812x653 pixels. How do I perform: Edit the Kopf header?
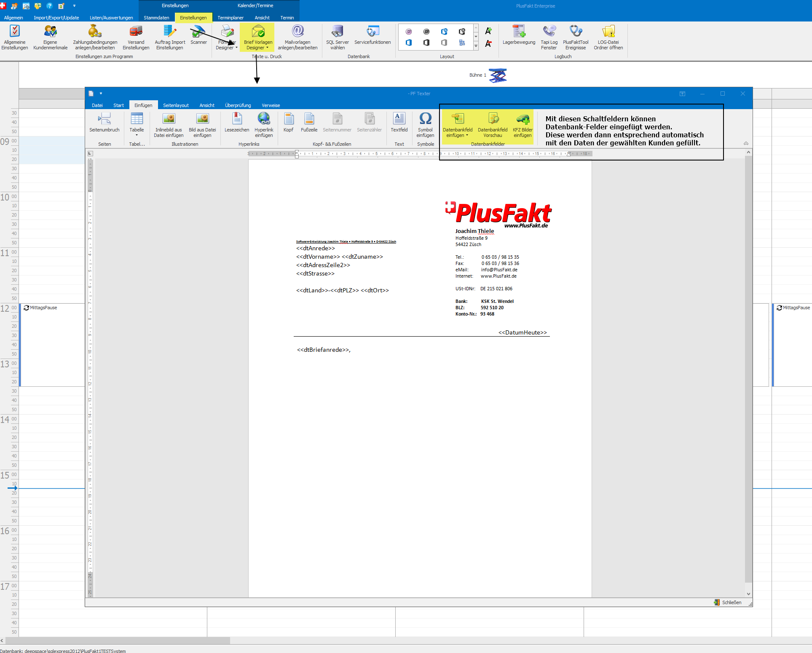(x=288, y=123)
